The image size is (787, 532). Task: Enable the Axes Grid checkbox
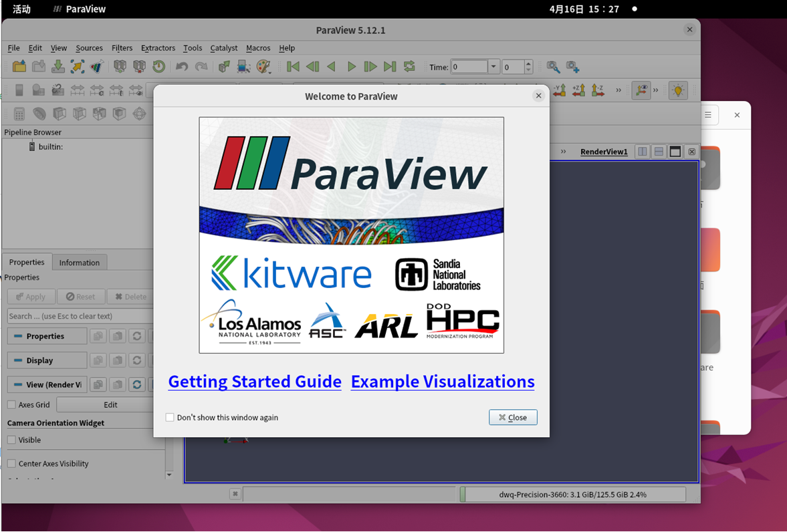point(11,404)
